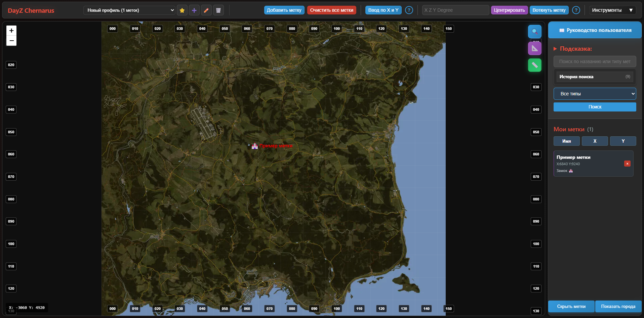Open the magnifier search tool on map
Viewport: 644px width, 318px height.
(x=534, y=32)
